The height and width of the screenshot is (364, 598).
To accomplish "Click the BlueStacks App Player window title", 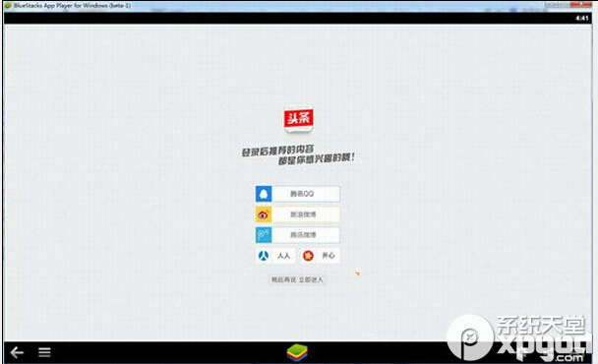I will click(x=73, y=6).
